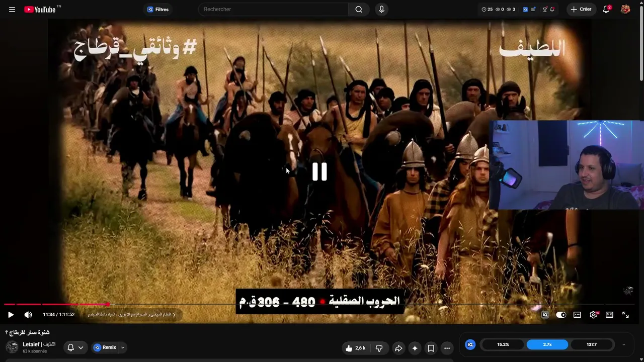Start voice search with the microphone
644x362 pixels.
pos(381,10)
